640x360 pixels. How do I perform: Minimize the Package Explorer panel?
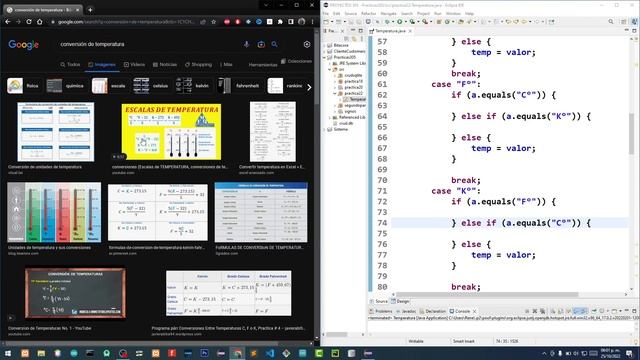tap(353, 31)
